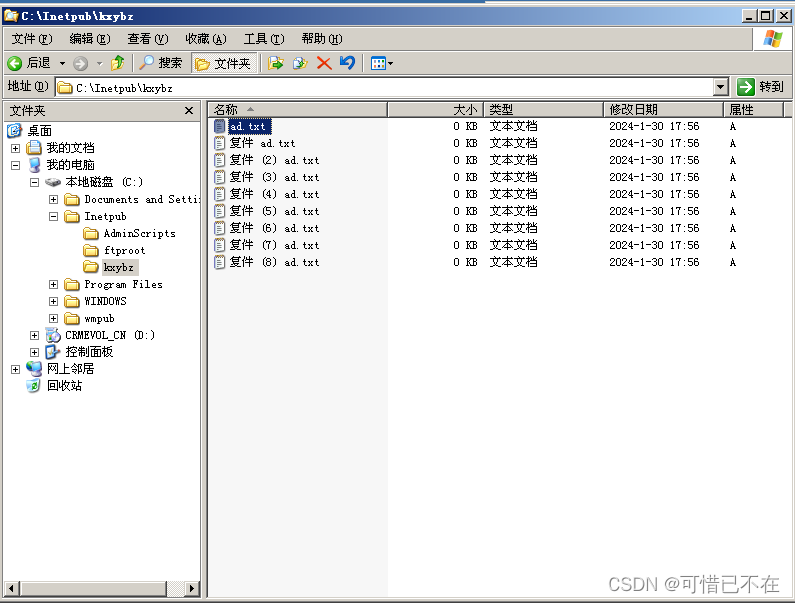Click the green Back arrow icon
Screen dimensions: 795x603
pyautogui.click(x=15, y=63)
